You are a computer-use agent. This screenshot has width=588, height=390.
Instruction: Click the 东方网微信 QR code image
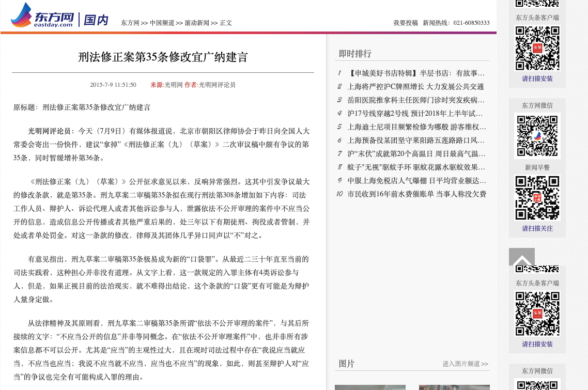click(x=537, y=135)
